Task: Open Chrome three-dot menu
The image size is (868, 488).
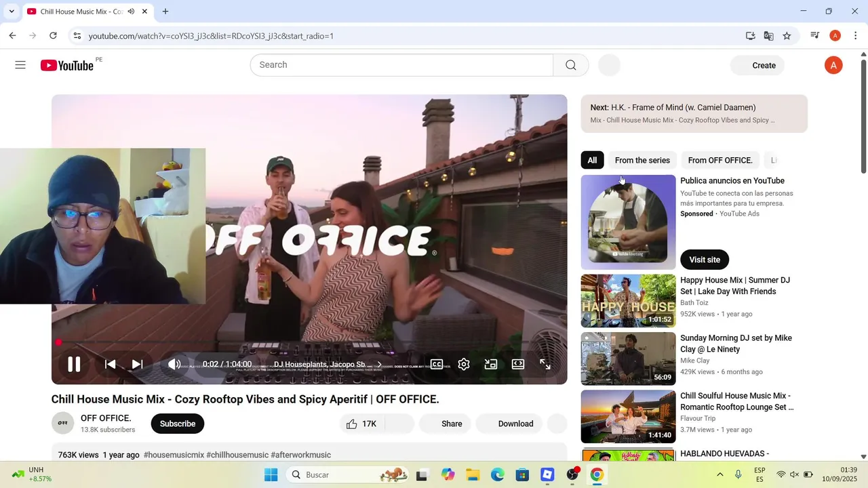Action: pos(855,36)
